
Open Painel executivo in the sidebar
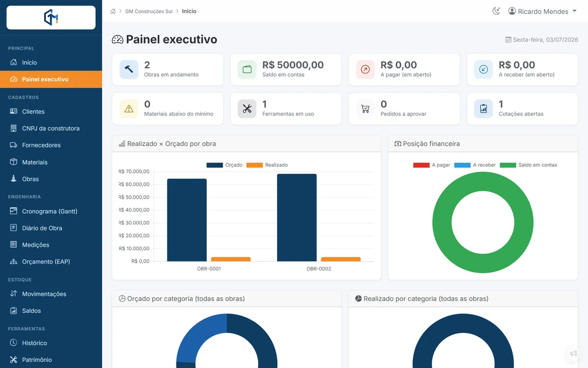click(x=51, y=79)
